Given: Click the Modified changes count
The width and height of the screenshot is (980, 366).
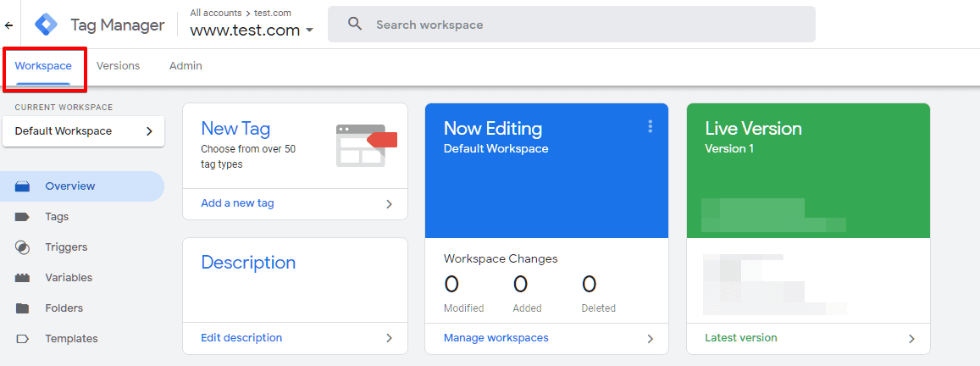Looking at the screenshot, I should point(451,285).
